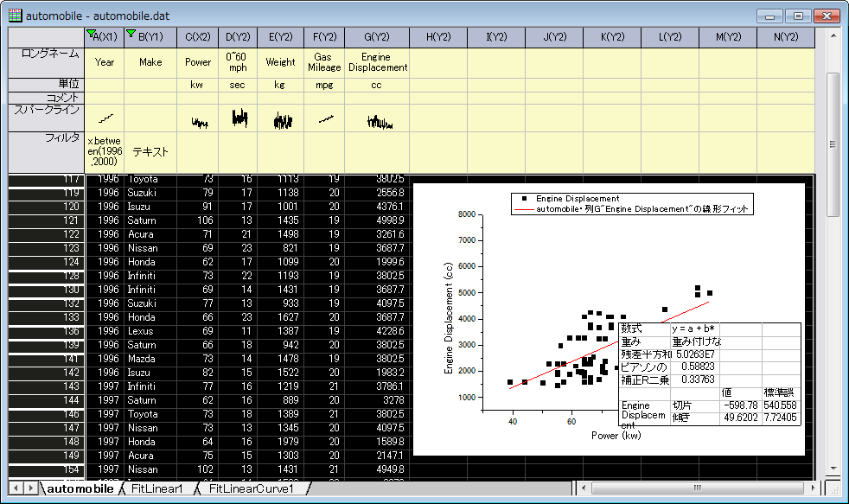Select the Engine Displacement sparkline cell
The height and width of the screenshot is (504, 849).
377,118
